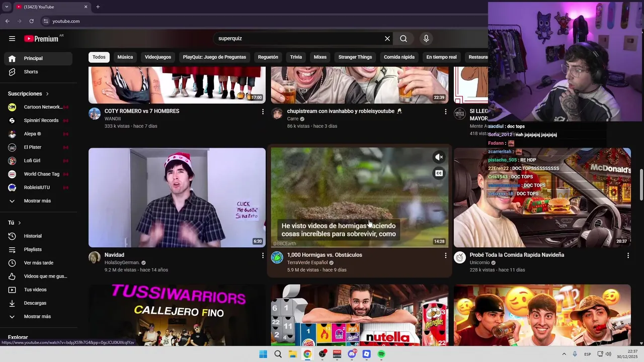Open Windows Start menu
The width and height of the screenshot is (644, 362).
[x=263, y=354]
